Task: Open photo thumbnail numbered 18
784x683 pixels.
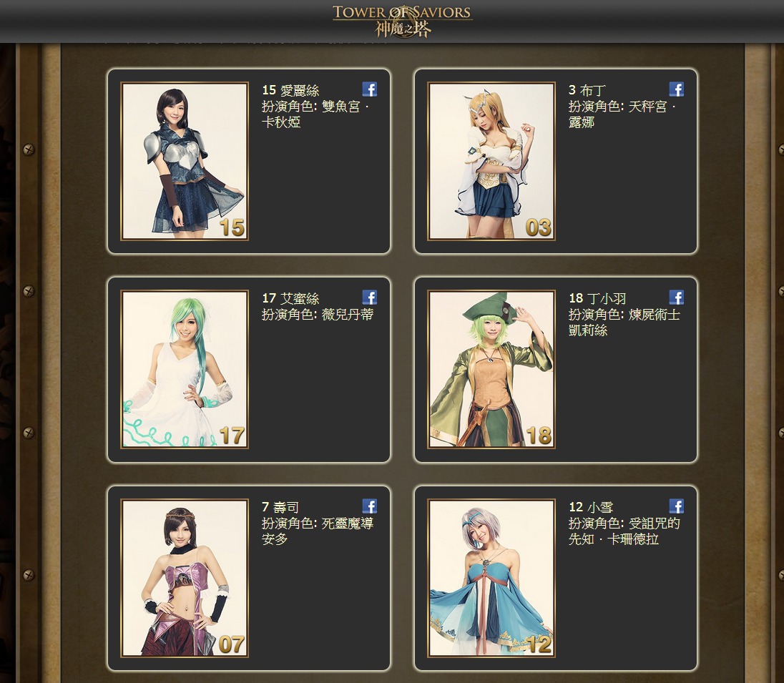Action: click(491, 370)
